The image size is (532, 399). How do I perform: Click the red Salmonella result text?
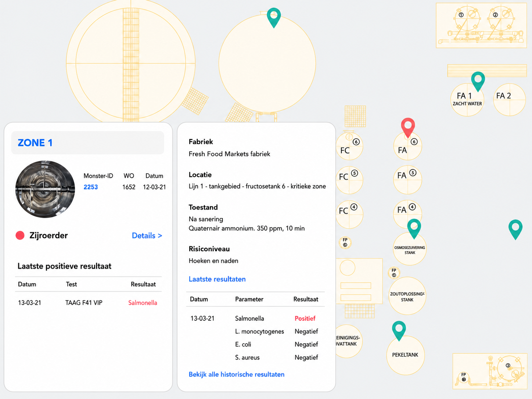143,303
